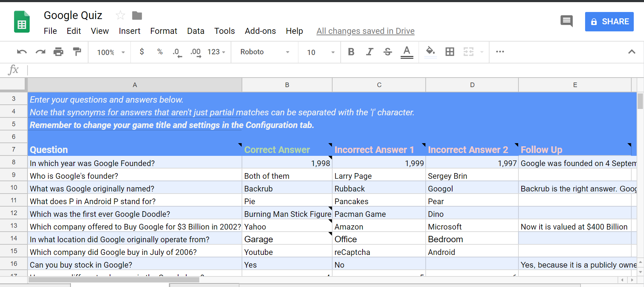Open the Insert menu
The image size is (644, 287).
click(x=129, y=31)
